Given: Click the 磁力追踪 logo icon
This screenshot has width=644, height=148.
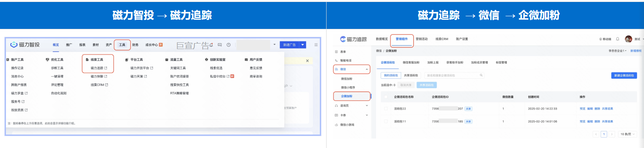Looking at the screenshot, I should coord(343,39).
